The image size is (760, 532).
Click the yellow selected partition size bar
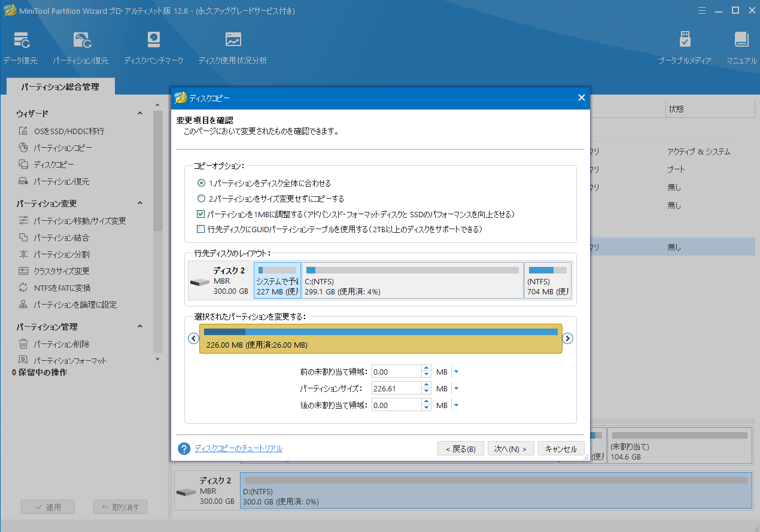click(381, 339)
